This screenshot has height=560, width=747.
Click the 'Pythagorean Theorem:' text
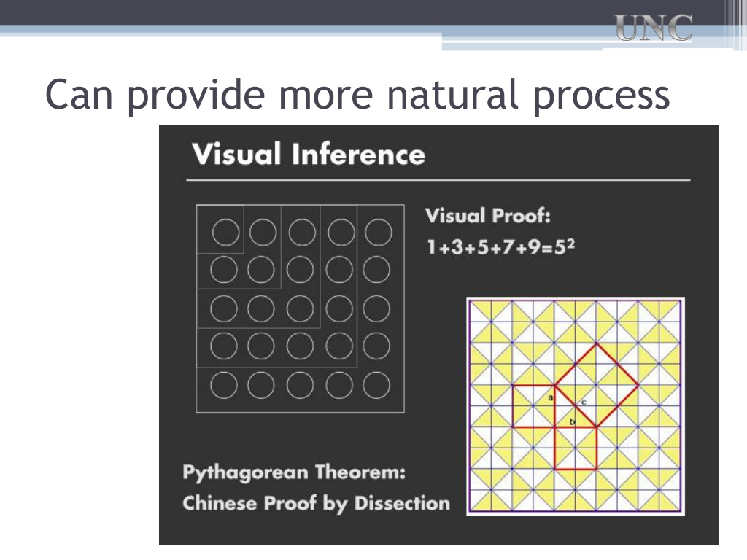point(294,472)
